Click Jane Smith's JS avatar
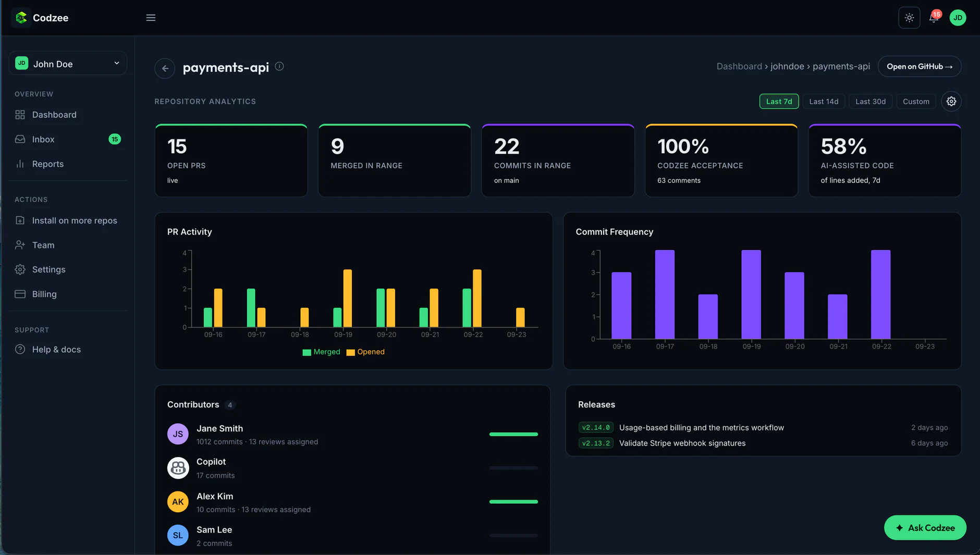The image size is (980, 555). (178, 434)
